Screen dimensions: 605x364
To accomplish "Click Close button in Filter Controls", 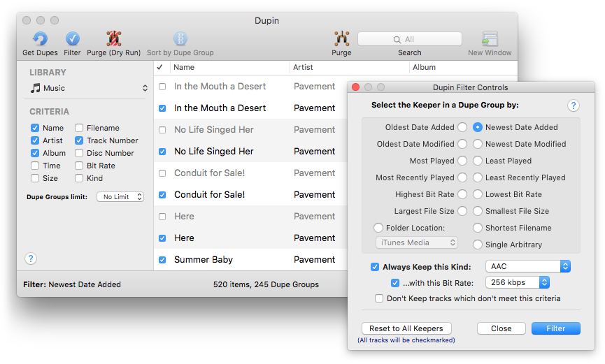I will tap(501, 328).
